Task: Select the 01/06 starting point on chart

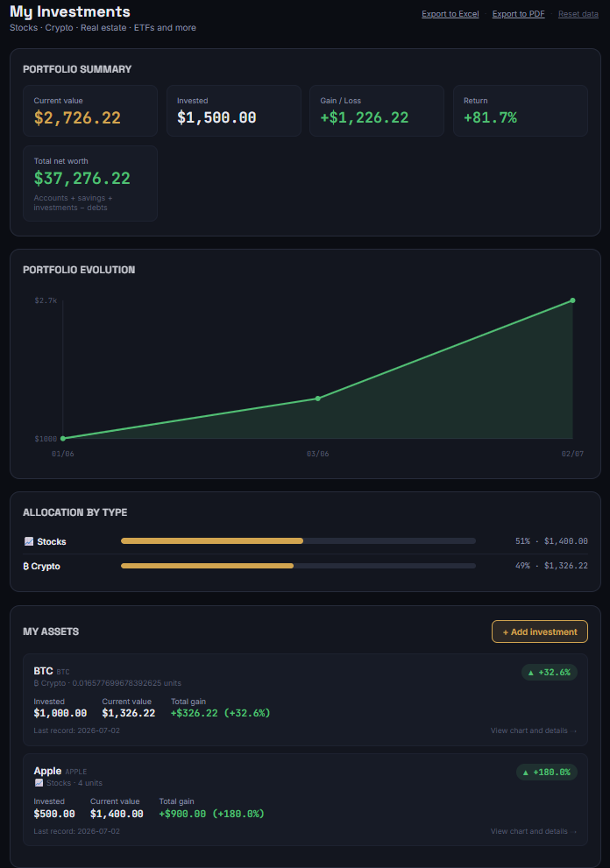Action: pos(63,439)
